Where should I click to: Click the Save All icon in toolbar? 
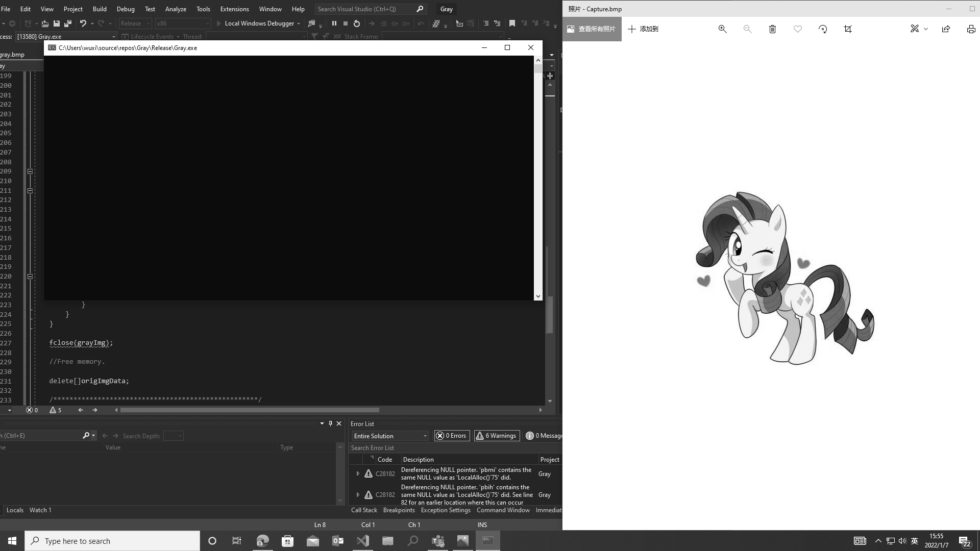[68, 23]
